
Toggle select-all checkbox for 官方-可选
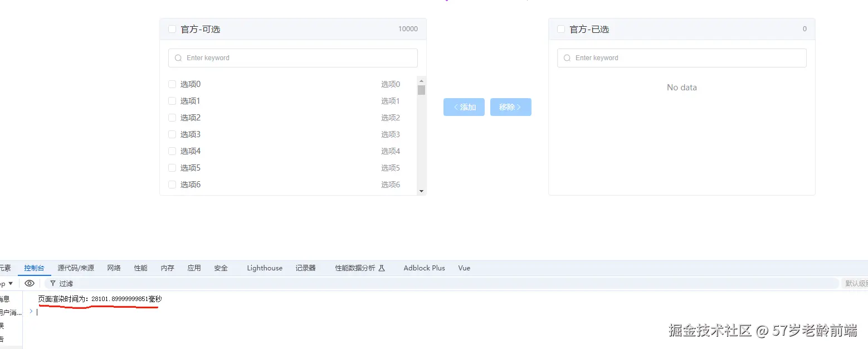172,29
